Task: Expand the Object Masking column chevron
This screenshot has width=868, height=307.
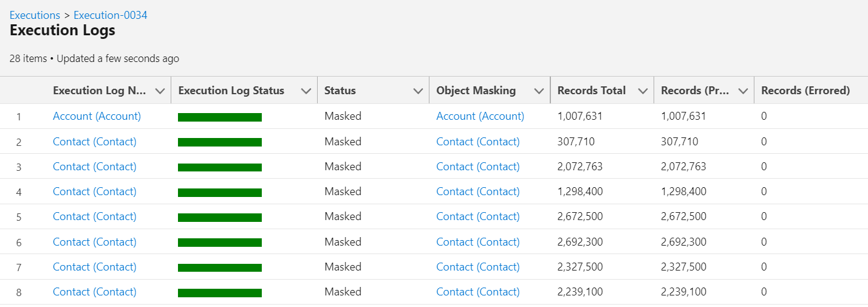Action: [538, 91]
